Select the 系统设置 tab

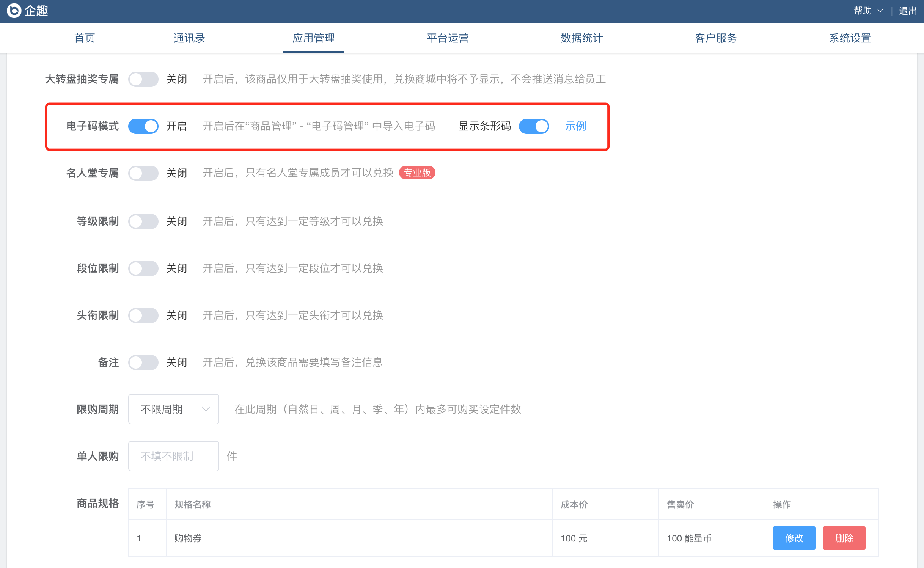pyautogui.click(x=850, y=38)
